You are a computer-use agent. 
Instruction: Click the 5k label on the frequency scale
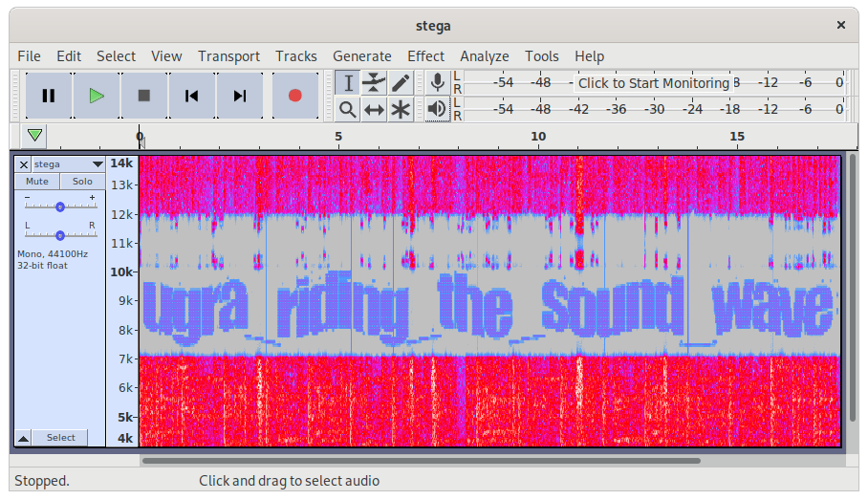click(x=125, y=417)
